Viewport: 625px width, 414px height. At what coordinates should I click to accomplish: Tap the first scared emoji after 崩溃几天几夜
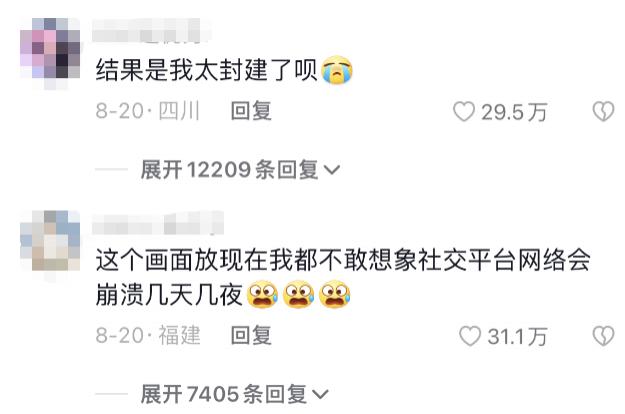click(262, 295)
